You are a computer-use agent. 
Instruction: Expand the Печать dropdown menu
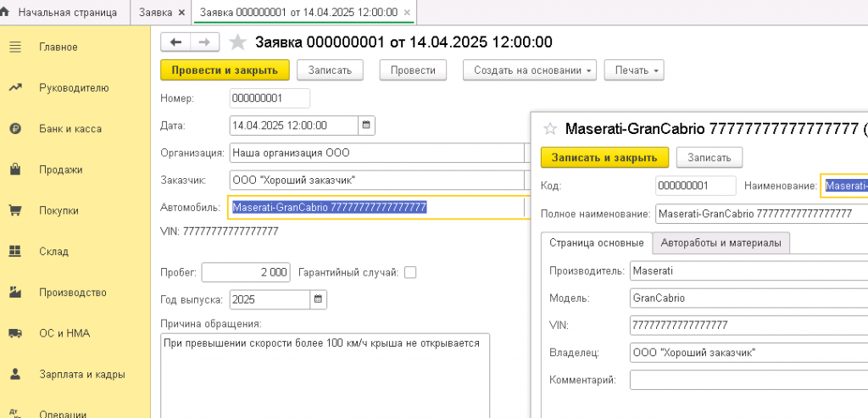(634, 70)
